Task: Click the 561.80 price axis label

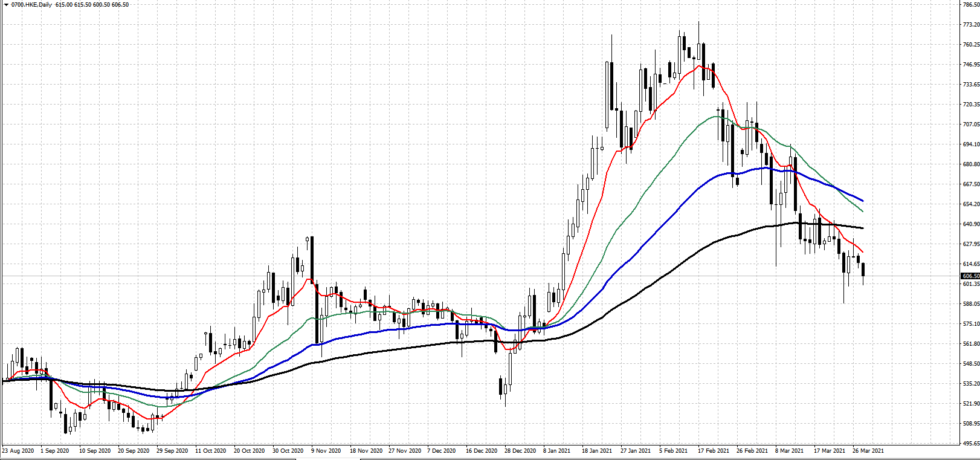Action: [970, 344]
